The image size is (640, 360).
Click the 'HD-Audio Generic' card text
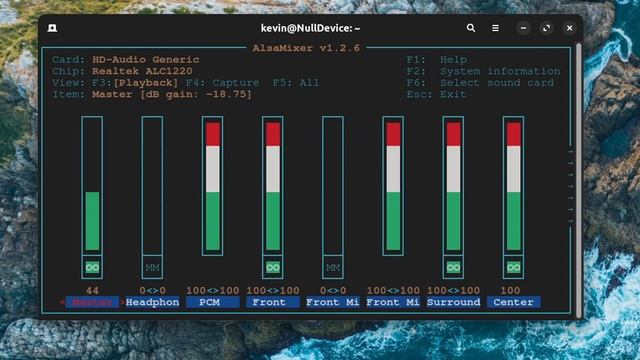[x=146, y=60]
